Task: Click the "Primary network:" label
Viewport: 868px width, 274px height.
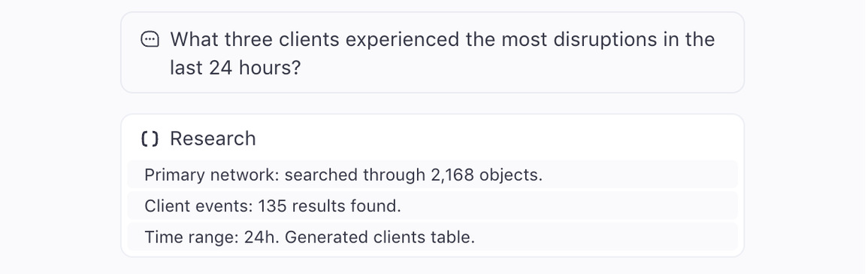Action: [x=212, y=175]
